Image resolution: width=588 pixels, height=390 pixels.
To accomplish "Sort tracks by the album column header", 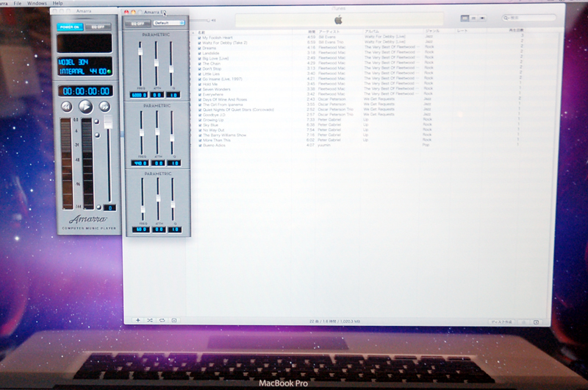I will click(375, 32).
